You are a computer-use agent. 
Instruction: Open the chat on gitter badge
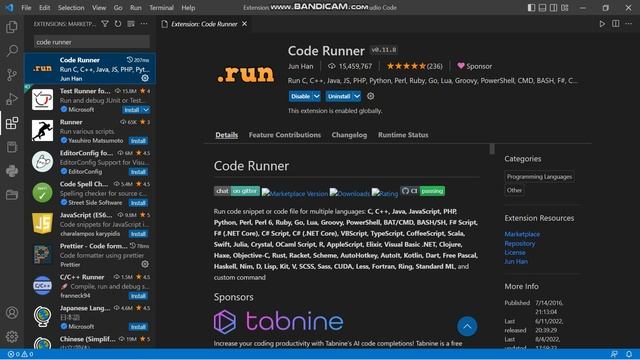pos(237,191)
